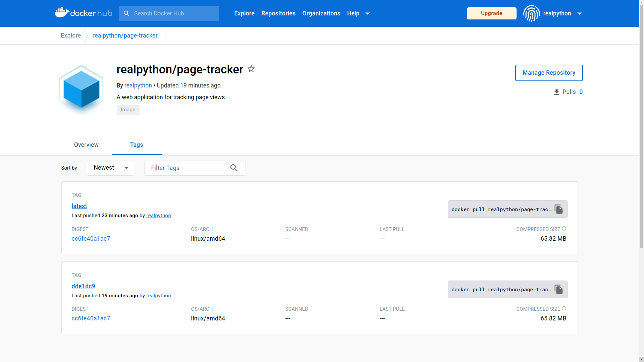This screenshot has height=362, width=644.
Task: Click the cc6fe40a1ac7 digest link
Action: [91, 238]
